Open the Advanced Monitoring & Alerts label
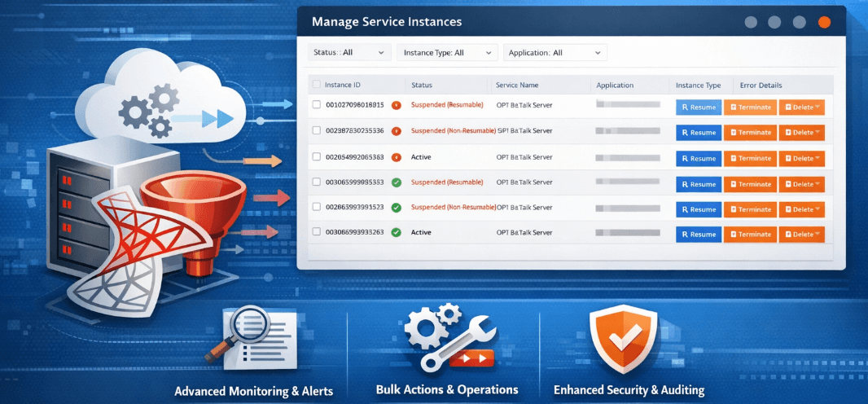868x404 pixels. (253, 391)
